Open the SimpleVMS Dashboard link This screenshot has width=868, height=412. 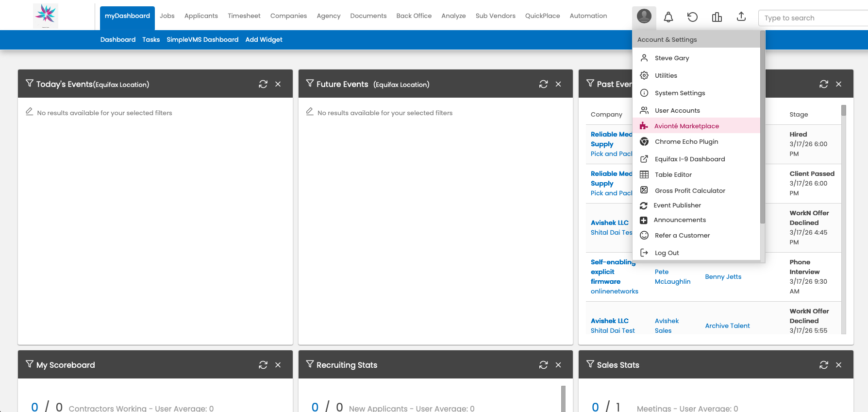[202, 39]
